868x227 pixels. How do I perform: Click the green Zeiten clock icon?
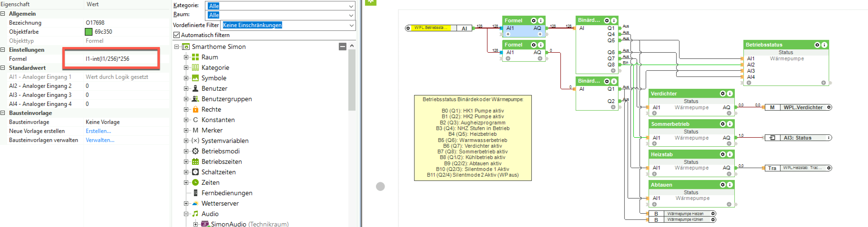click(x=195, y=182)
